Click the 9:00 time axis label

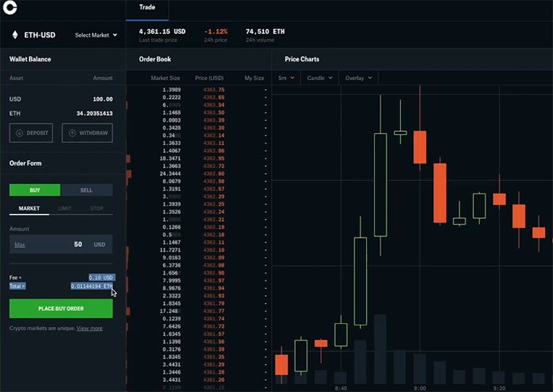420,388
